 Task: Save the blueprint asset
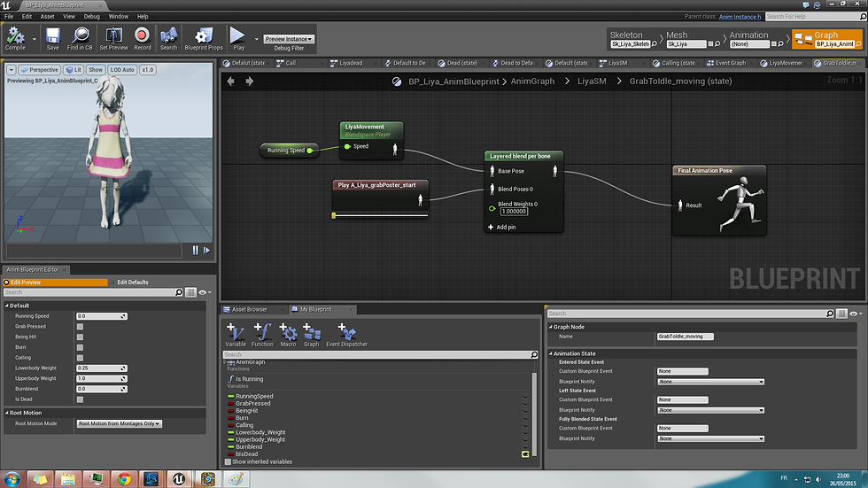click(x=52, y=39)
